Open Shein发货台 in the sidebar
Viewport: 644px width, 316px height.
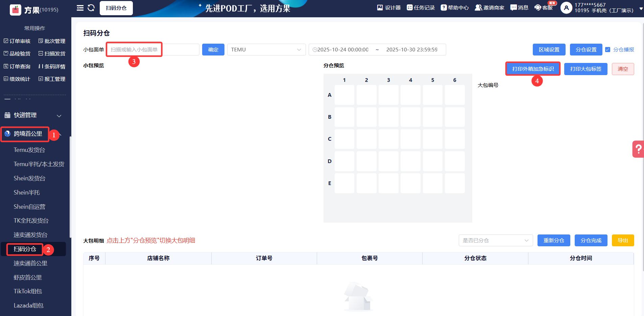(x=29, y=178)
